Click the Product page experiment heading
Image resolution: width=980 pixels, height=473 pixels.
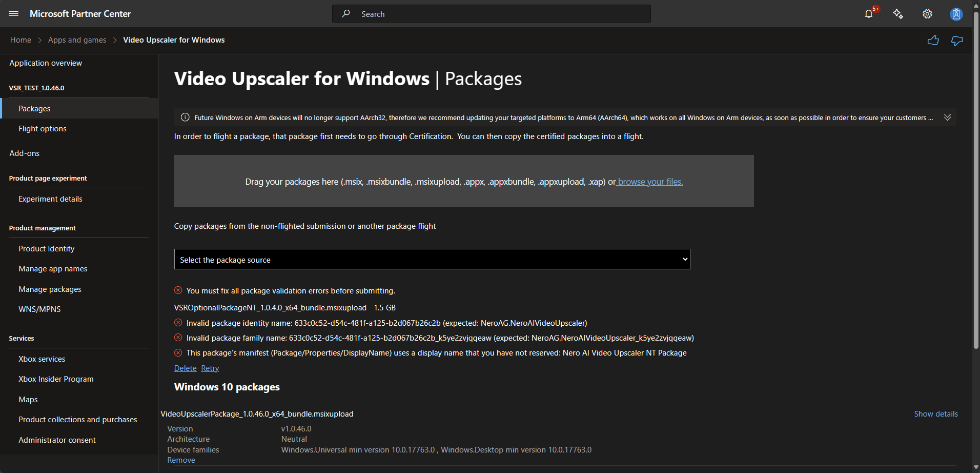tap(48, 179)
